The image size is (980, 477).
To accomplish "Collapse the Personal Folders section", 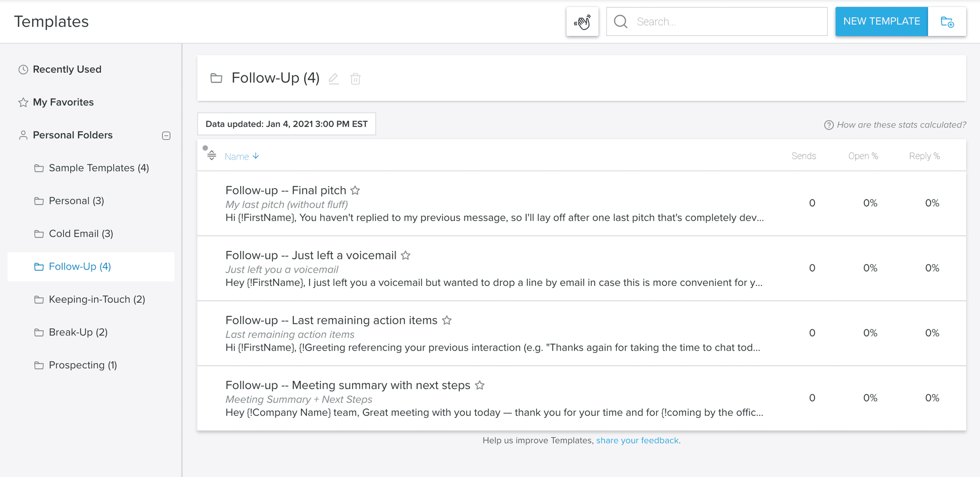I will [166, 135].
